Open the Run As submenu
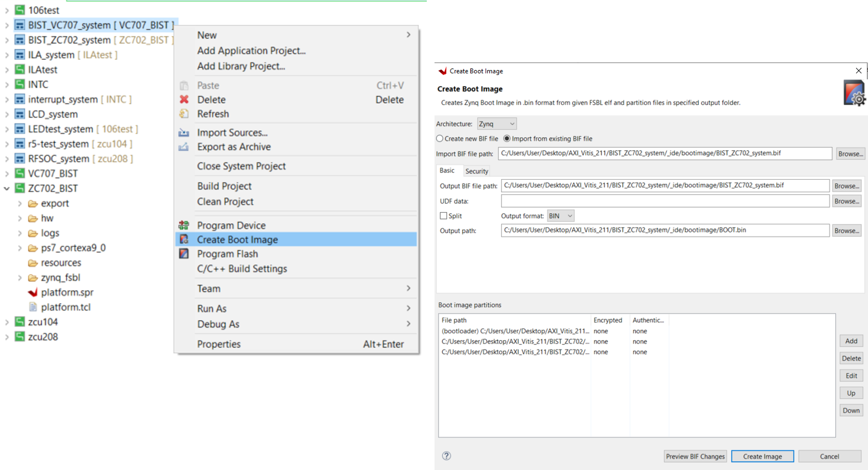868x470 pixels. click(x=296, y=308)
